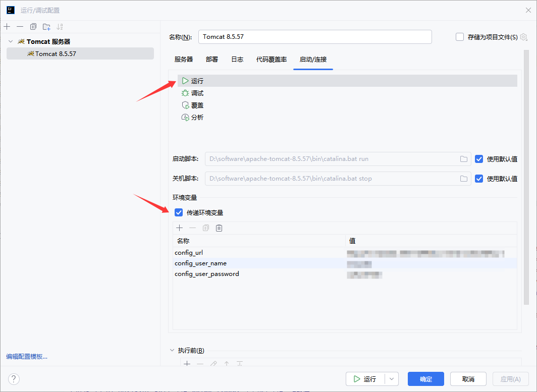Screen dimensions: 537x392
Task: Open 编辑配置模板 link
Action: (x=27, y=356)
